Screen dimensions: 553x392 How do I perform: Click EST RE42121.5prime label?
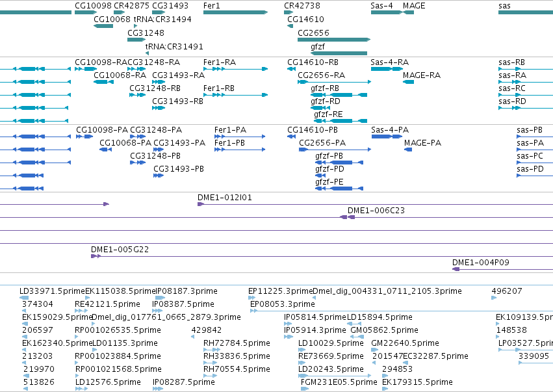[108, 304]
